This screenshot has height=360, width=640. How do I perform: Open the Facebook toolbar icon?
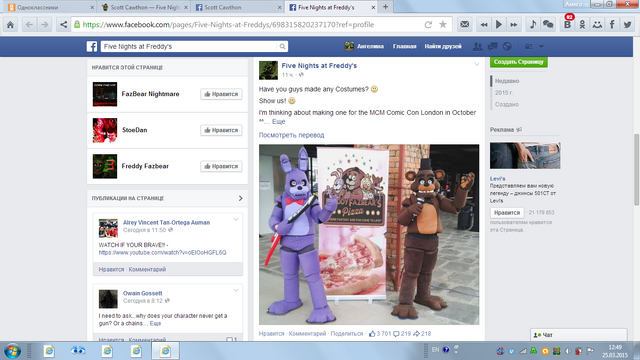612,24
